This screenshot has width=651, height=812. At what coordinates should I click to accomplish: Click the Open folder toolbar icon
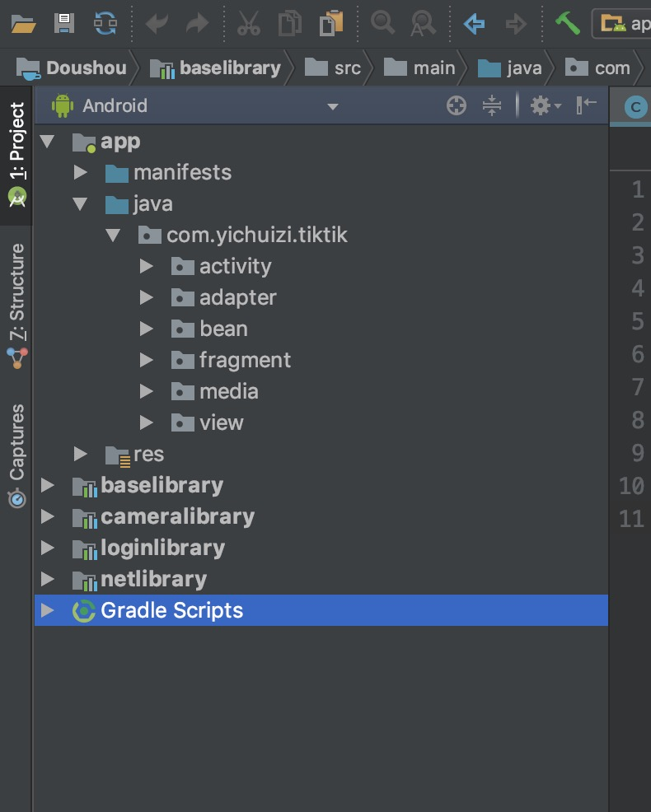[23, 23]
